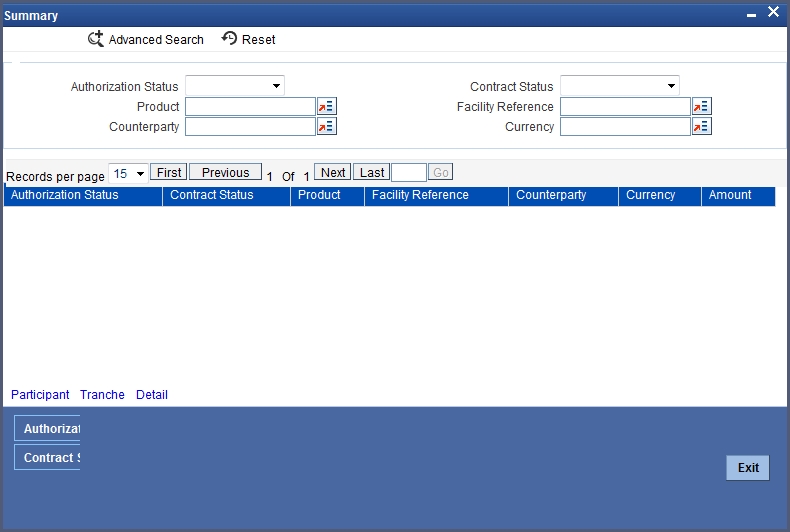Open Currency lookup list icon
Image resolution: width=790 pixels, height=532 pixels.
point(701,126)
